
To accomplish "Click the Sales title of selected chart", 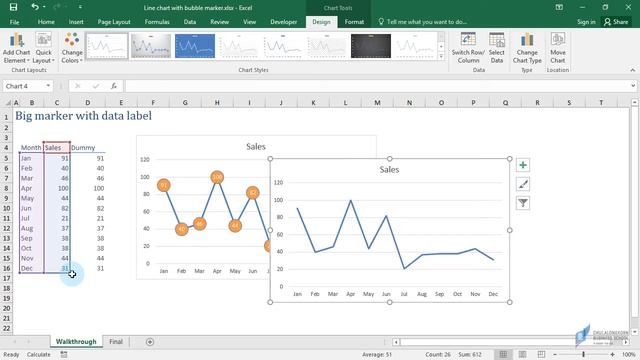I will [389, 169].
